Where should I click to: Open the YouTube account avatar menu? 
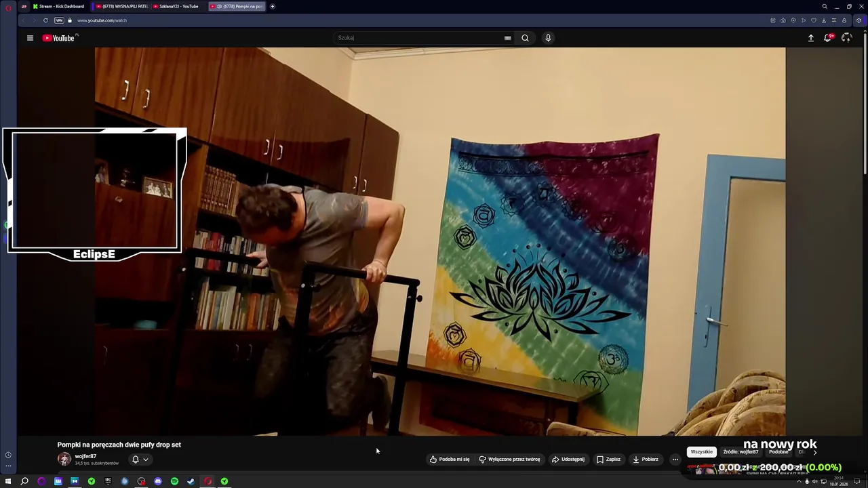(846, 38)
